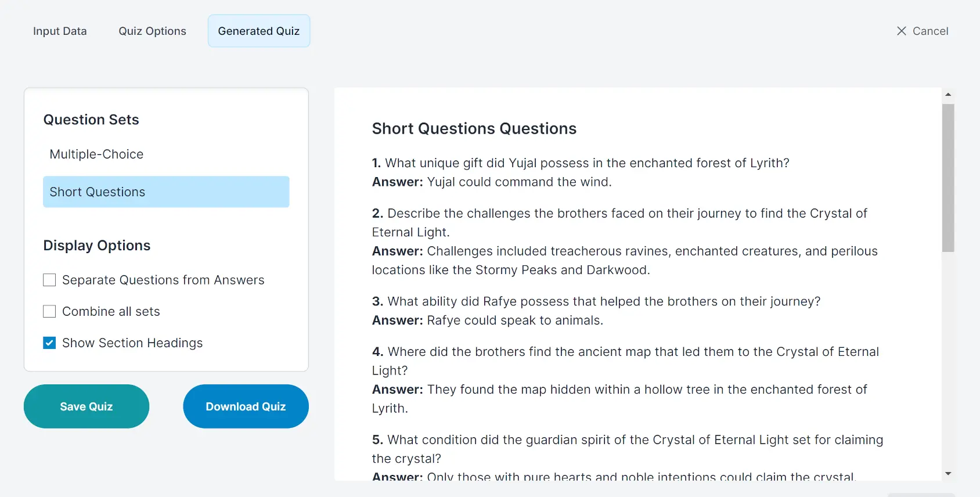This screenshot has width=980, height=497.
Task: Click the scrollbar down arrow
Action: coord(948,474)
